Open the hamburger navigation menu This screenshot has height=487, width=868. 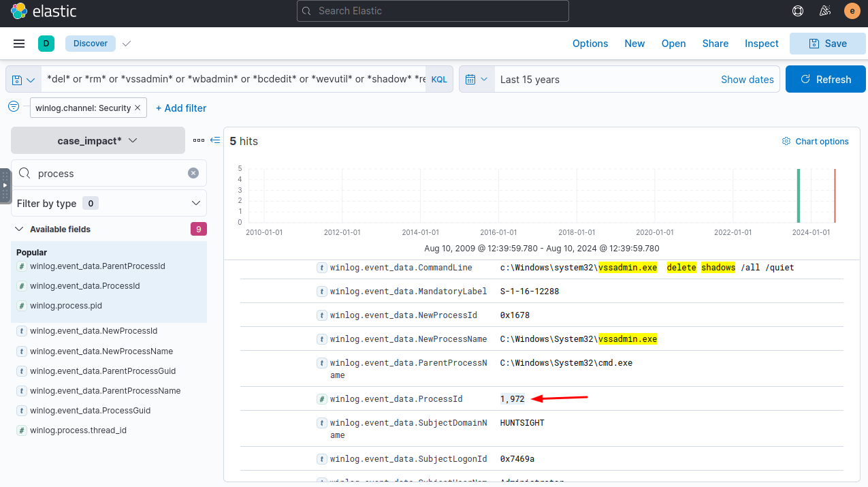pyautogui.click(x=19, y=44)
